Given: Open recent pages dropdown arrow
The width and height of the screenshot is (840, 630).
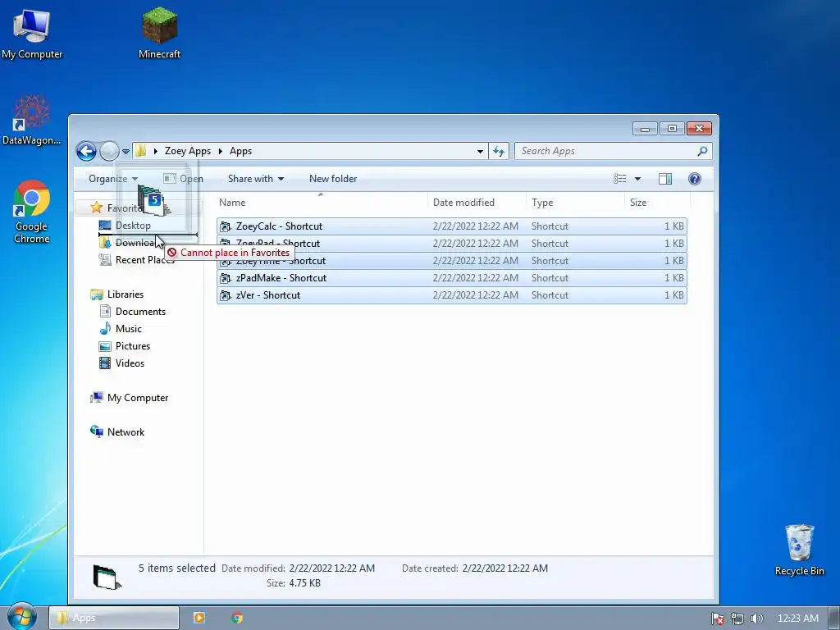Looking at the screenshot, I should (126, 152).
